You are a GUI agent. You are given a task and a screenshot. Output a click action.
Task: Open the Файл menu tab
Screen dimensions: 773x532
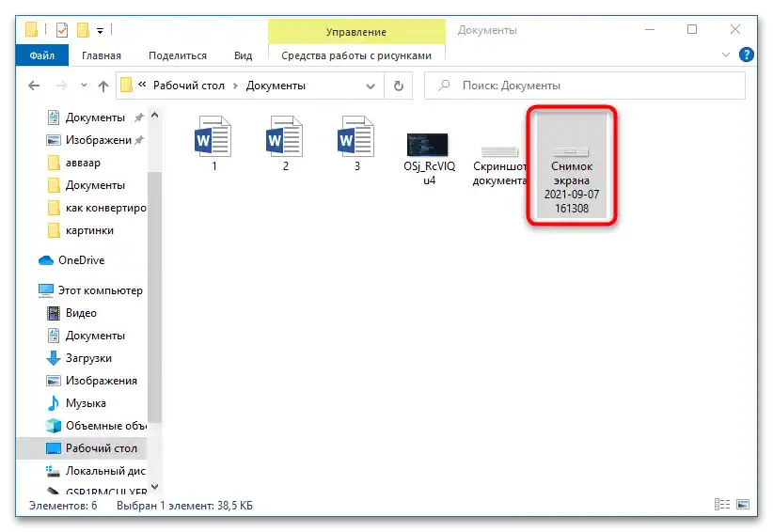tap(42, 55)
